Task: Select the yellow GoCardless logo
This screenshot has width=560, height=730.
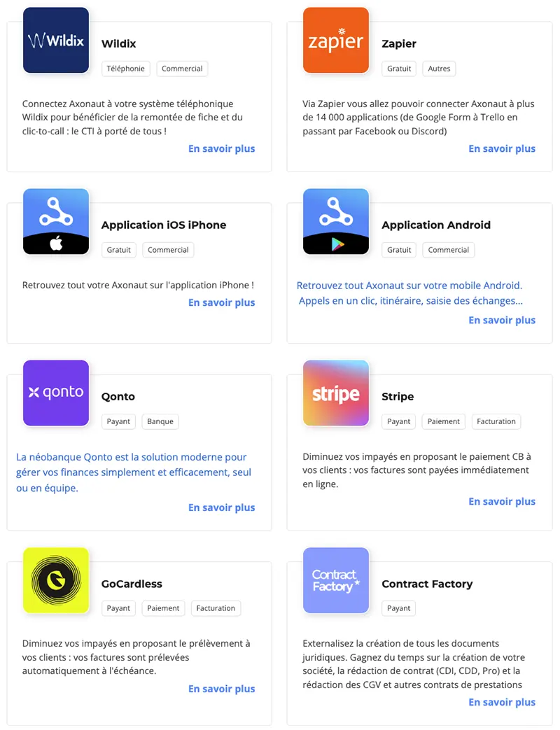Action: pos(56,580)
